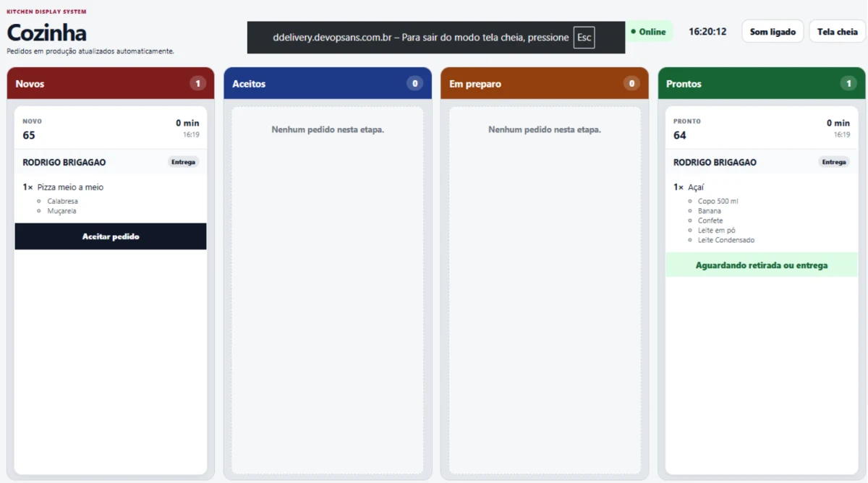868x483 pixels.
Task: Click the Online status indicator
Action: [x=648, y=32]
